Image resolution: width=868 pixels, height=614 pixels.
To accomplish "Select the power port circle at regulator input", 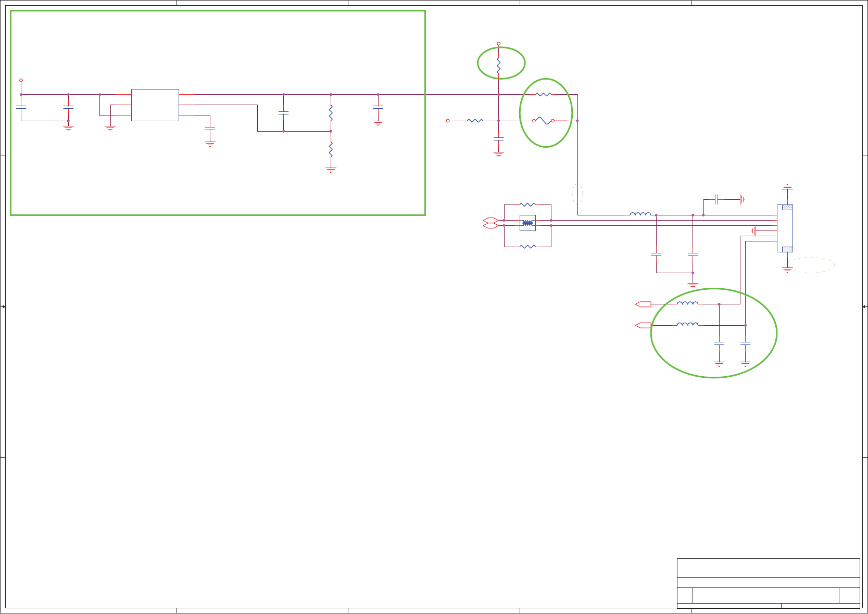I will (21, 80).
